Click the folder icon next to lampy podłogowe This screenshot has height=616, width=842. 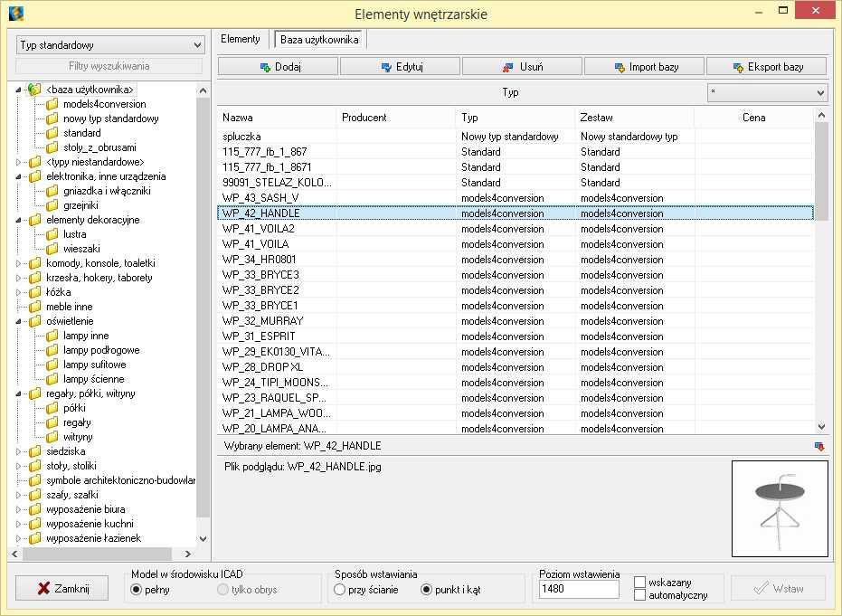52,350
